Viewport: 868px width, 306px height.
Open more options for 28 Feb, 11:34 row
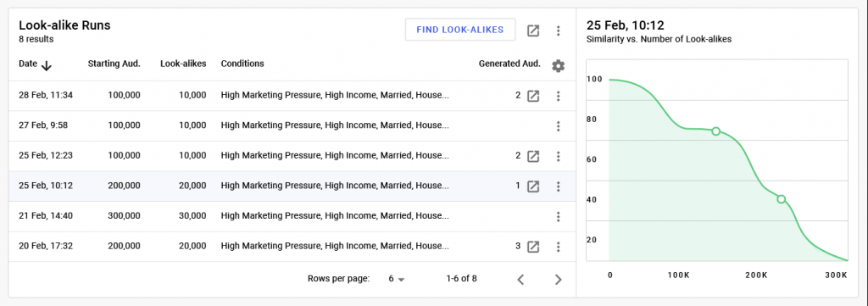pyautogui.click(x=558, y=96)
